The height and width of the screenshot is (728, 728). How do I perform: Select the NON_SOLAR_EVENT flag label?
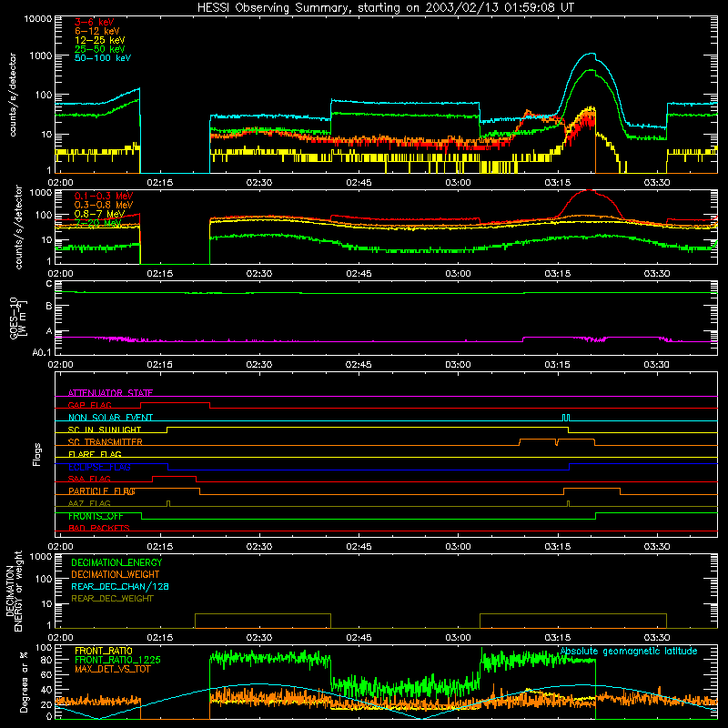click(x=110, y=418)
